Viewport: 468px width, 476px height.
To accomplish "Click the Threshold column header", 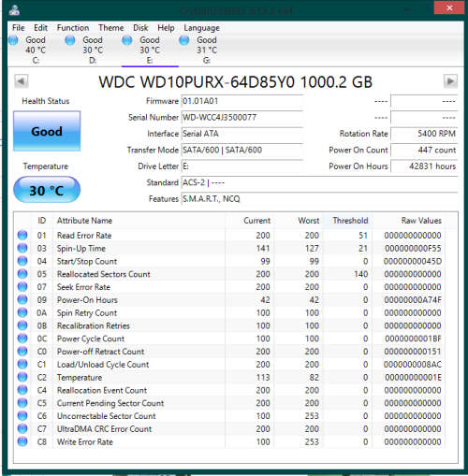I will tap(347, 221).
